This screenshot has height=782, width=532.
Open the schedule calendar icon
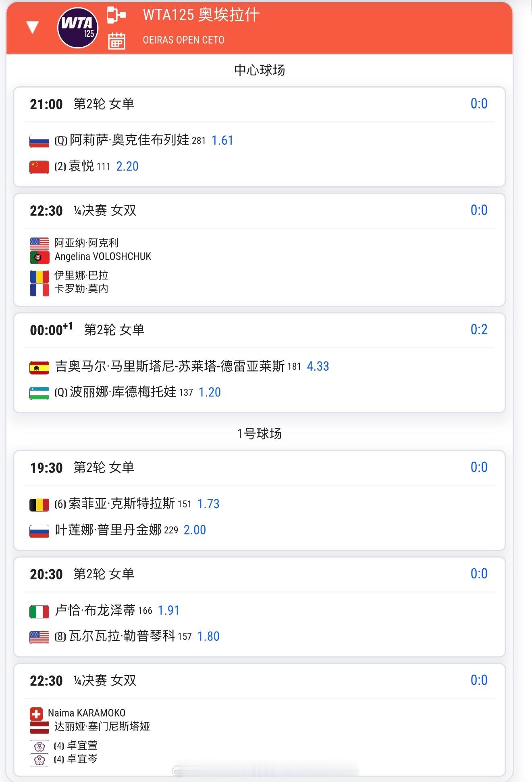116,41
